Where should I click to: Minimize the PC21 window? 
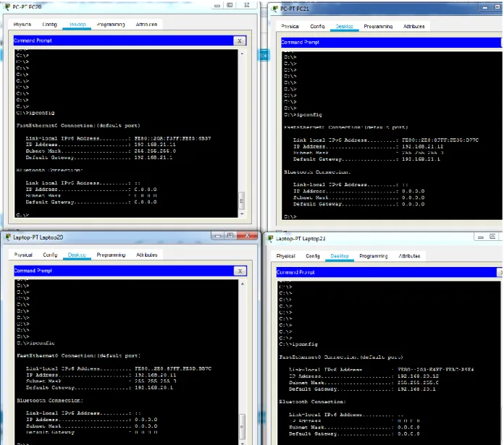coord(485,7)
